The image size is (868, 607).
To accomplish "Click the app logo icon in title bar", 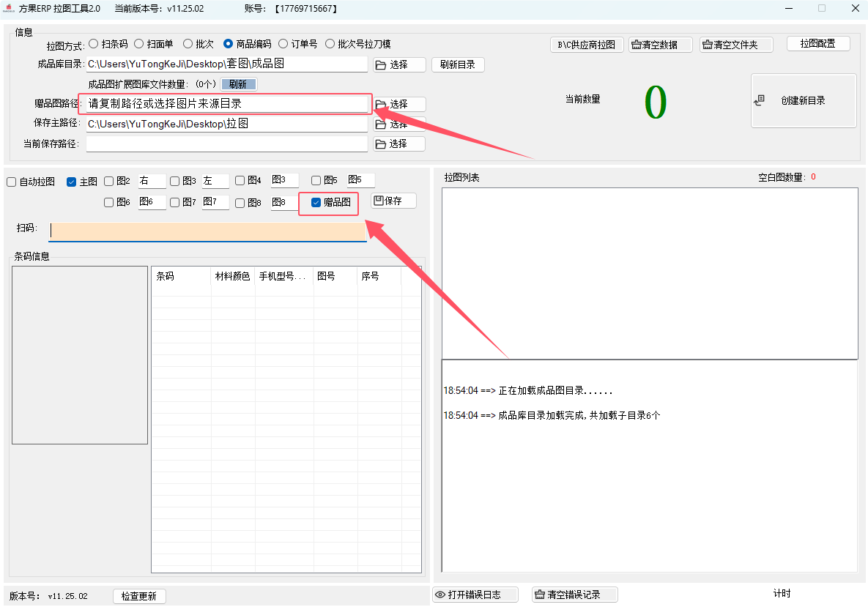I will (x=8, y=8).
